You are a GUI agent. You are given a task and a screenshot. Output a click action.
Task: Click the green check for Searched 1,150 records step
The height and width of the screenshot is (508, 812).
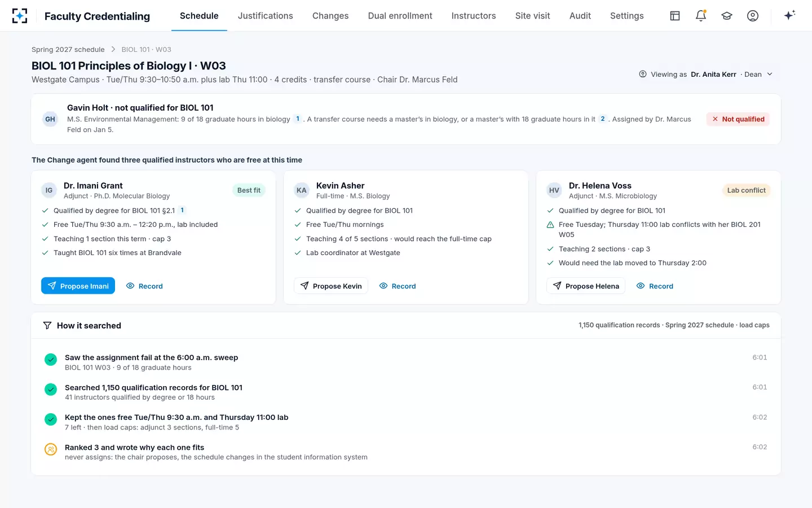51,389
